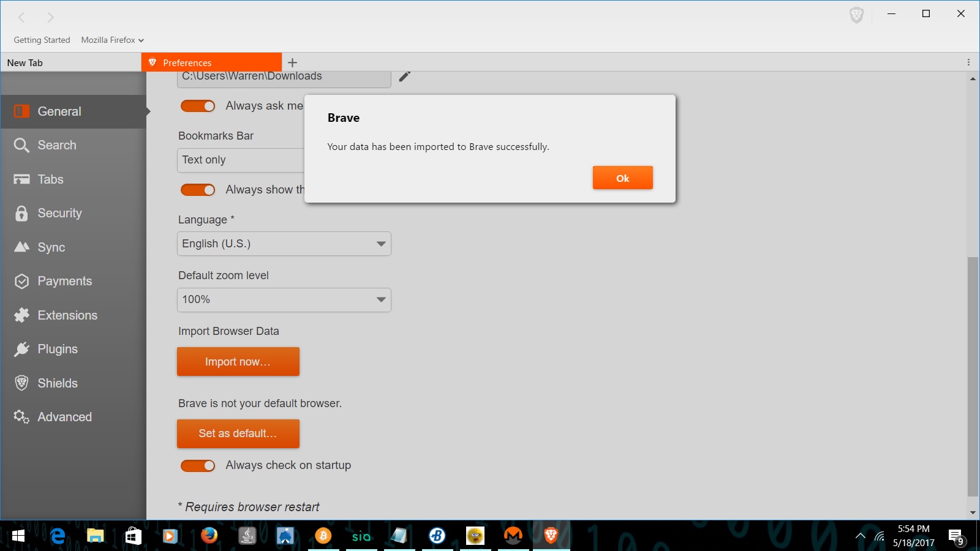Open the Language English (U.S.) dropdown
Screen dimensions: 980x551
coord(284,244)
